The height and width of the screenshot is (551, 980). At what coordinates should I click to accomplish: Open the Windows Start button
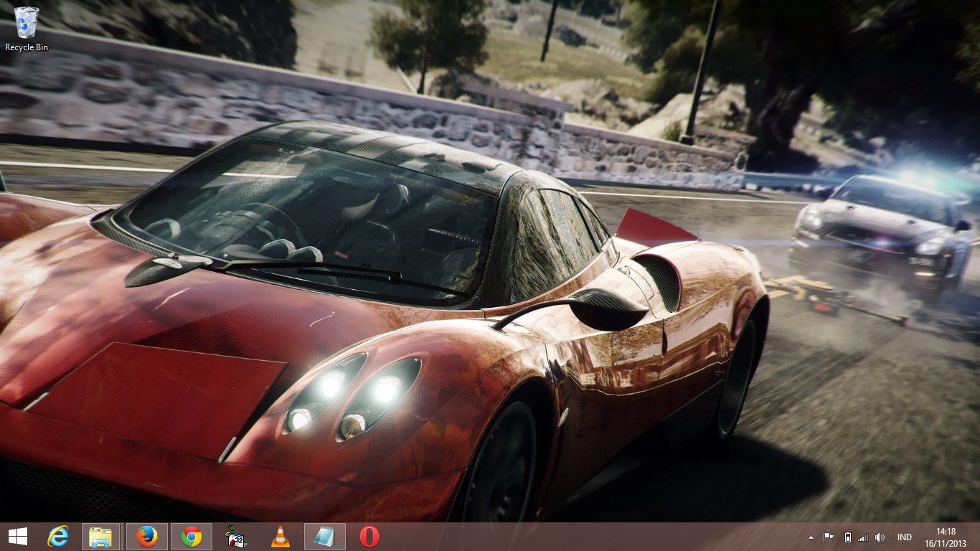[18, 537]
